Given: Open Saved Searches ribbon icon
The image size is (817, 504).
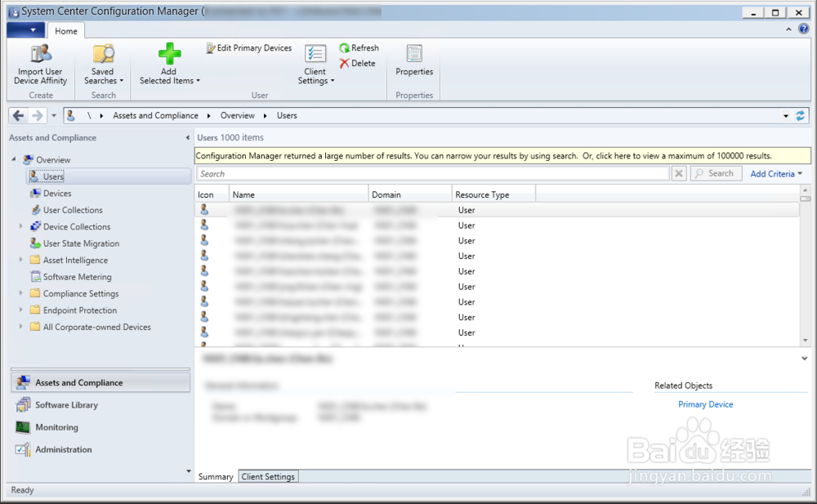Looking at the screenshot, I should (103, 53).
